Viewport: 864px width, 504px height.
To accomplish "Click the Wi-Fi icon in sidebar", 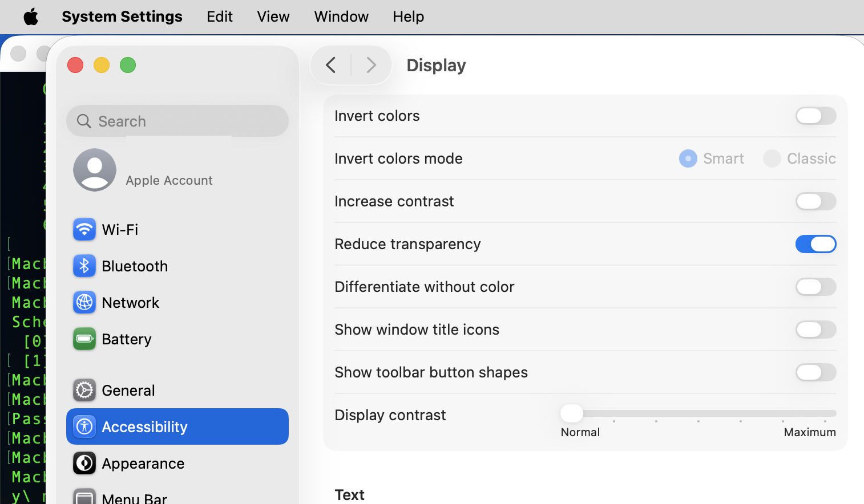I will coord(84,229).
